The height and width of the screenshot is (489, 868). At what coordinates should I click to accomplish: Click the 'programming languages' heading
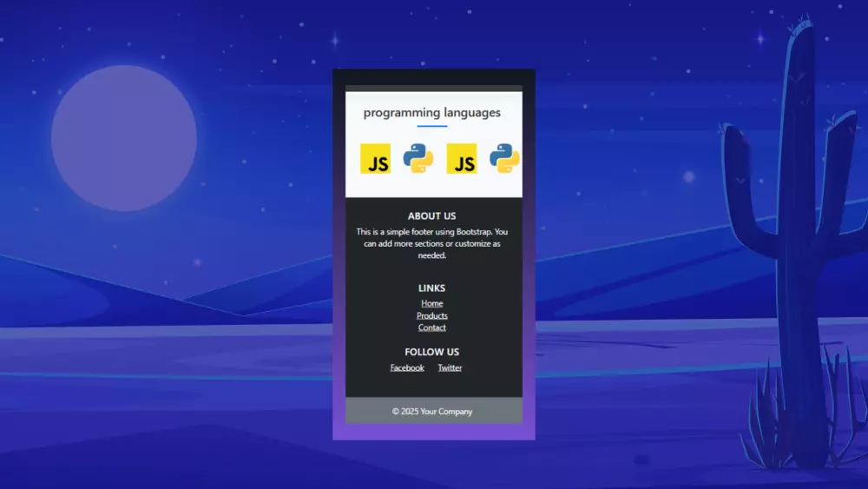431,112
